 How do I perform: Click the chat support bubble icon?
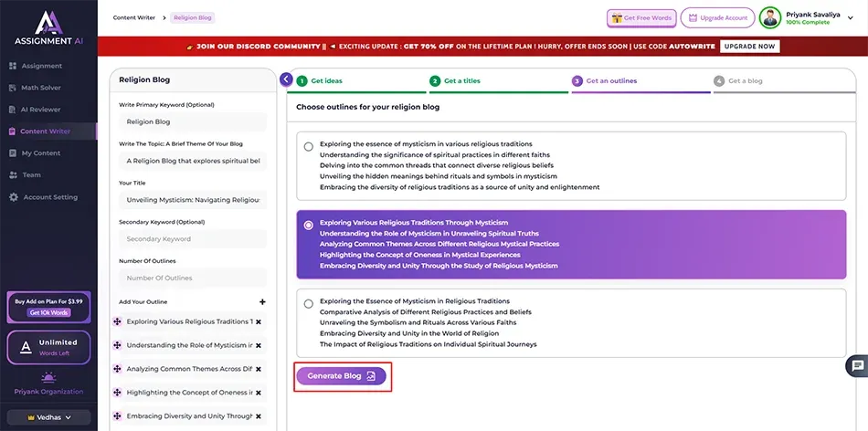pos(857,365)
